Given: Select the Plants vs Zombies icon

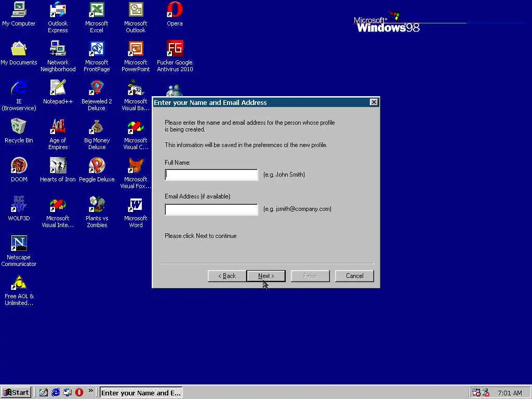Looking at the screenshot, I should pyautogui.click(x=97, y=212).
